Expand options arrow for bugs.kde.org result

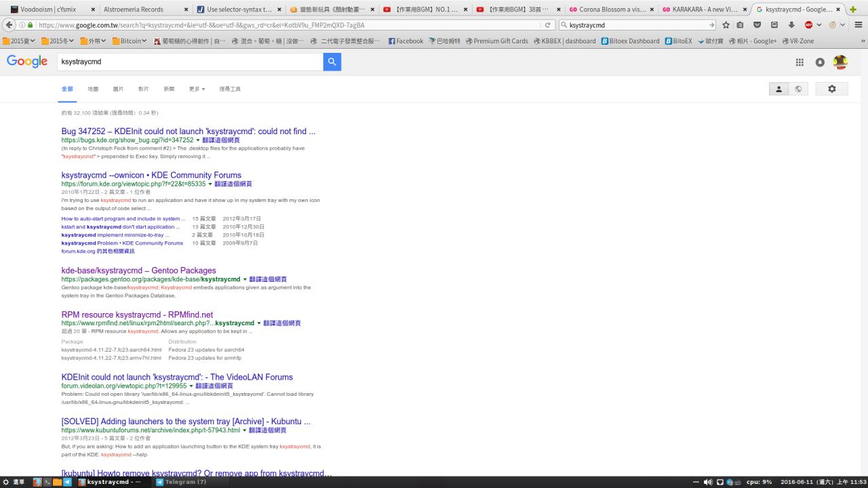point(198,140)
